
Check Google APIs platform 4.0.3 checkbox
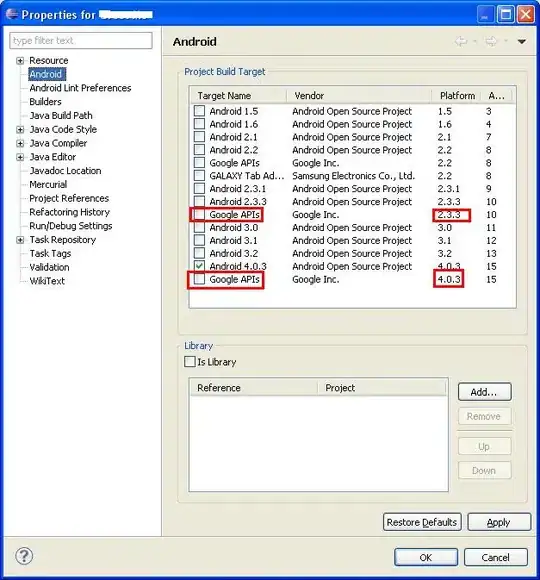[x=199, y=279]
